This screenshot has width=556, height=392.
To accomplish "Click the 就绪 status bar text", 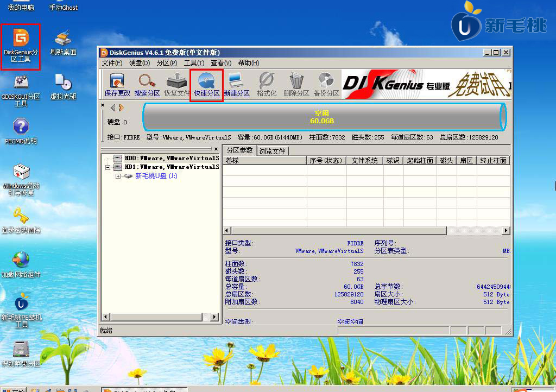I will pos(106,330).
